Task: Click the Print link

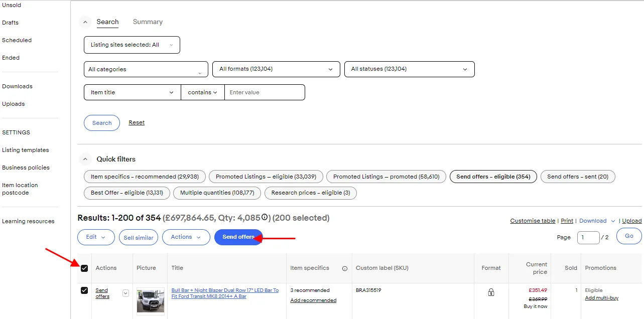Action: point(567,221)
